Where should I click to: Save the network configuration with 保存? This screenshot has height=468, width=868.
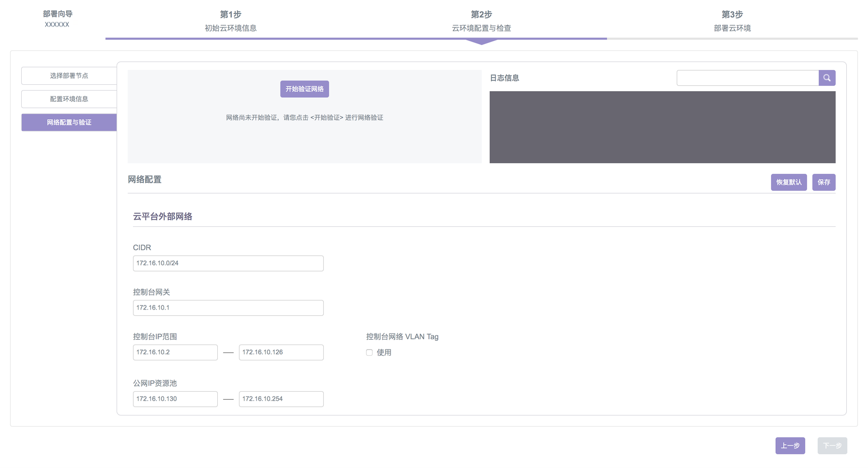click(x=823, y=182)
